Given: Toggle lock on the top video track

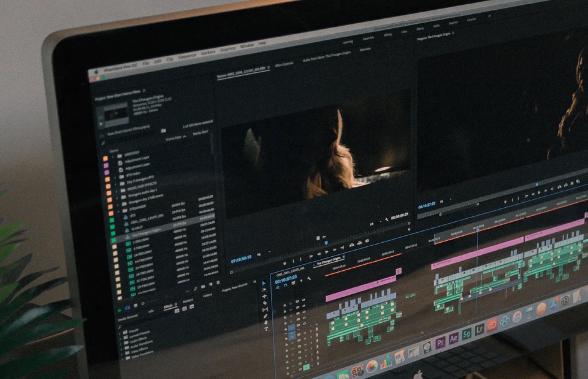Looking at the screenshot, I should coord(284,305).
